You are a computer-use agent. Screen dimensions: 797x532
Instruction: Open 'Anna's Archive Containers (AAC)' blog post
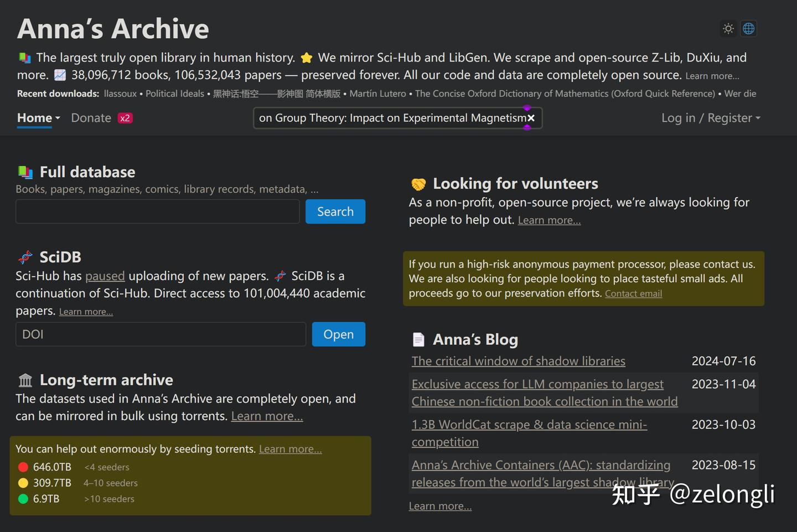[x=542, y=473]
